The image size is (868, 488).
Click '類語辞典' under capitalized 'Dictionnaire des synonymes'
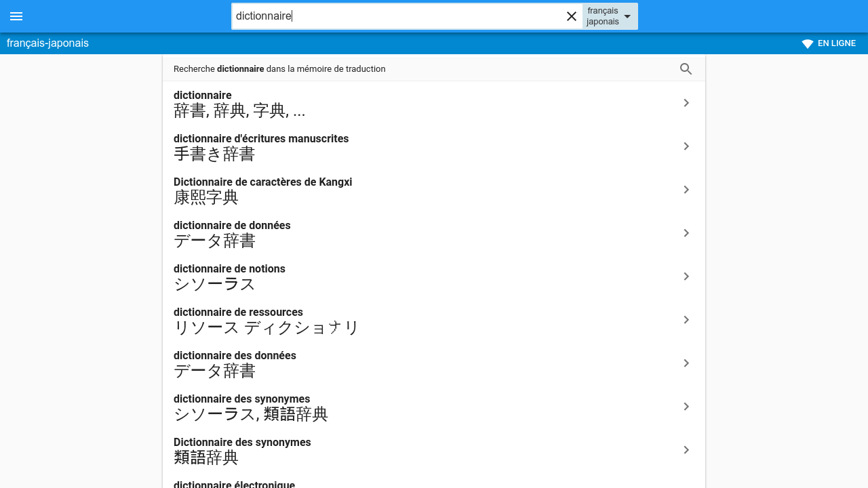pos(206,458)
